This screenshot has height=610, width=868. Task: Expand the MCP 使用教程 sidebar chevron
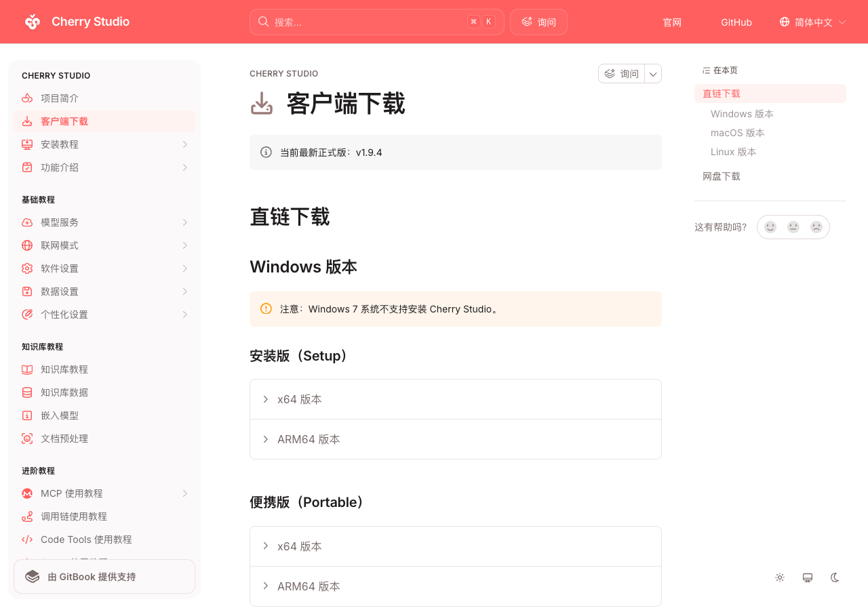click(184, 493)
